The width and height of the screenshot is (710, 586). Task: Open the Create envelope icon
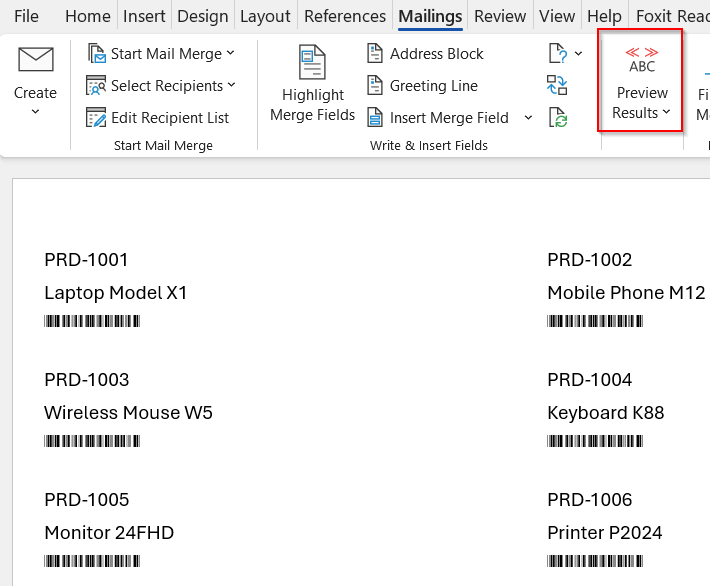(x=36, y=59)
